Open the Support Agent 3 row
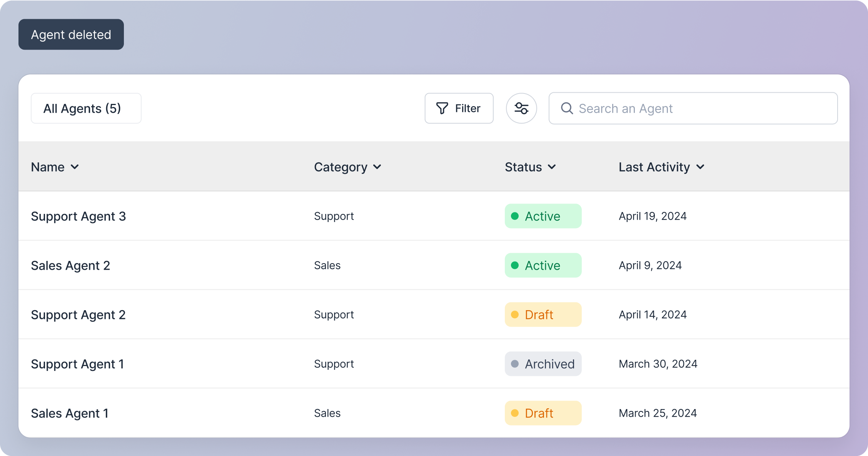The image size is (868, 456). (x=78, y=216)
